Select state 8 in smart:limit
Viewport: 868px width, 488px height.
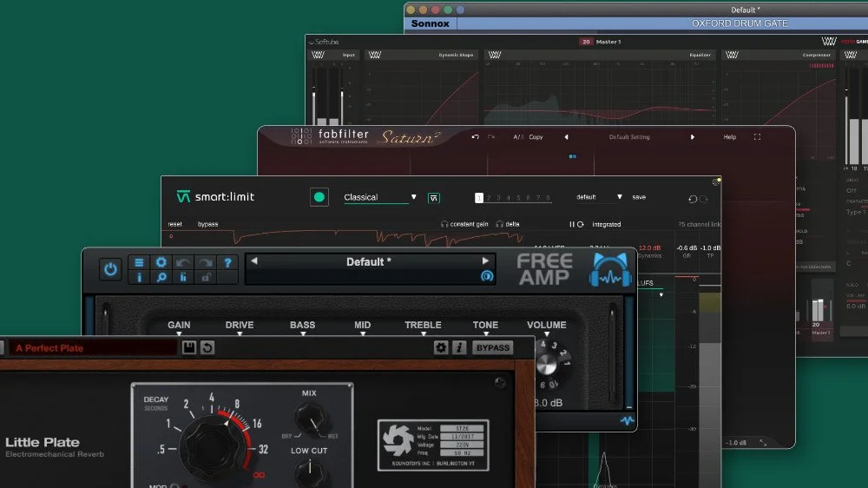(x=548, y=197)
